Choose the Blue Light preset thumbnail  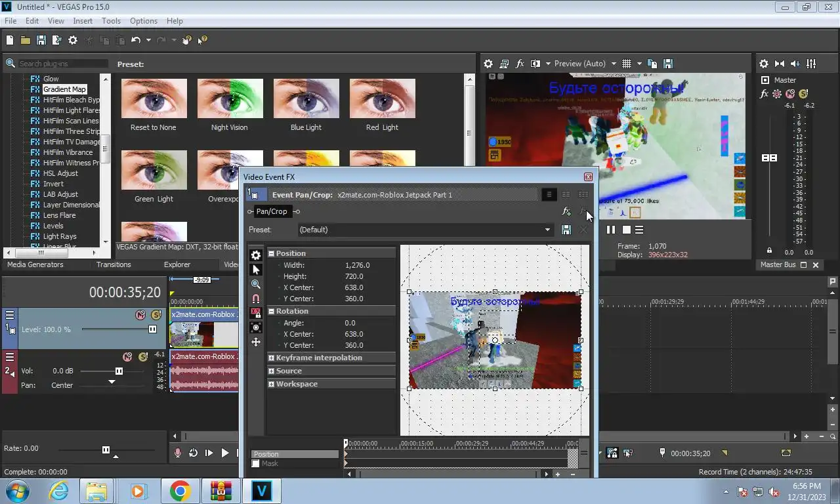(x=306, y=98)
